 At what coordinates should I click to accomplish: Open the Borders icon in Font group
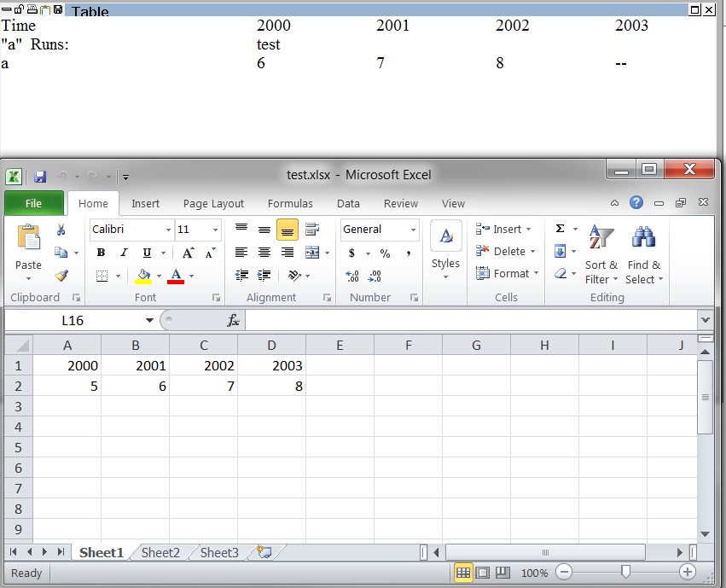[102, 276]
